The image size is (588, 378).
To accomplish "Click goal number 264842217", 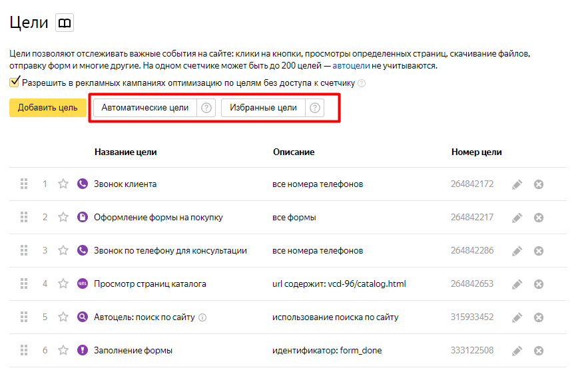I will (x=472, y=218).
